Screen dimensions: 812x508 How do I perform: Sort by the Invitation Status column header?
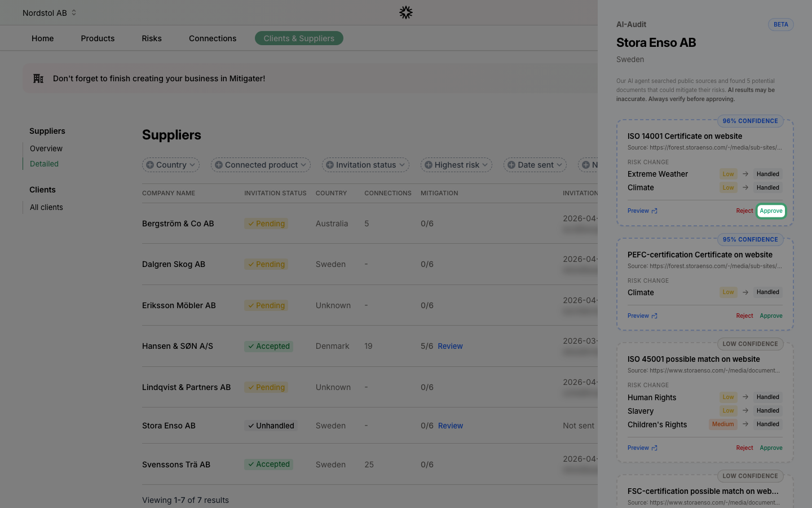pos(275,193)
